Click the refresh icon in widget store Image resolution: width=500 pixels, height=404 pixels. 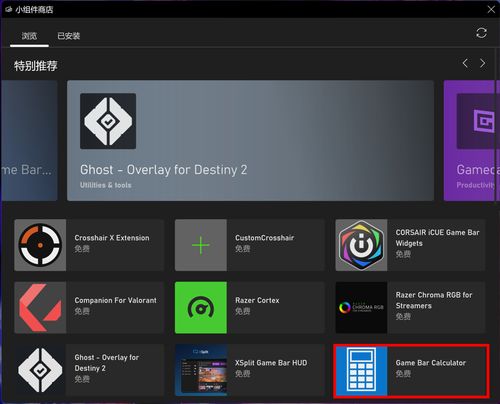[481, 33]
